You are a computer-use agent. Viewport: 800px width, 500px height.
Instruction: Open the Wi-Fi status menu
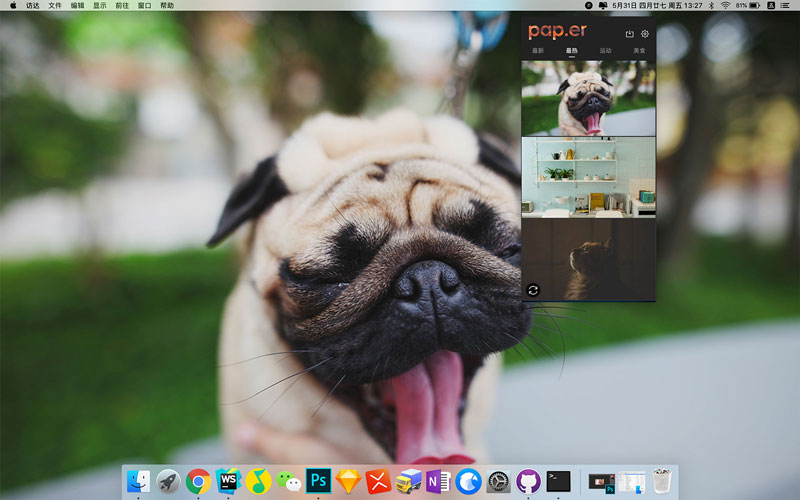point(725,5)
